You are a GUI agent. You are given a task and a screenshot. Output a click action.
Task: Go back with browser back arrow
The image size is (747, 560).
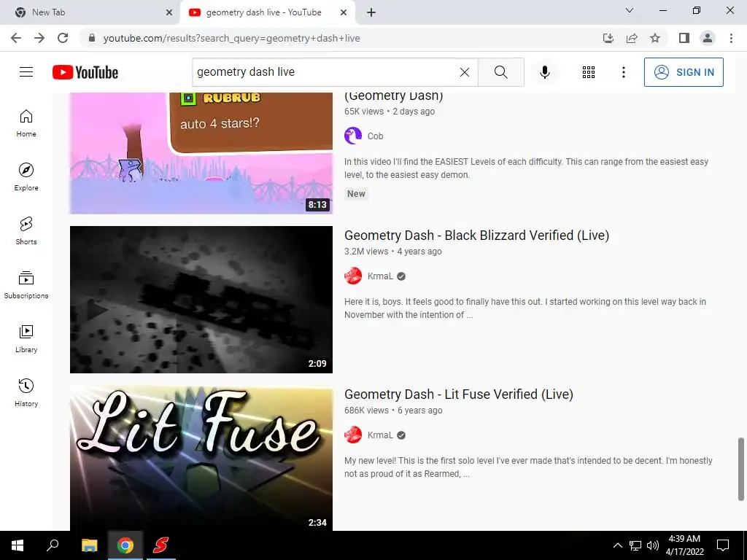[16, 38]
